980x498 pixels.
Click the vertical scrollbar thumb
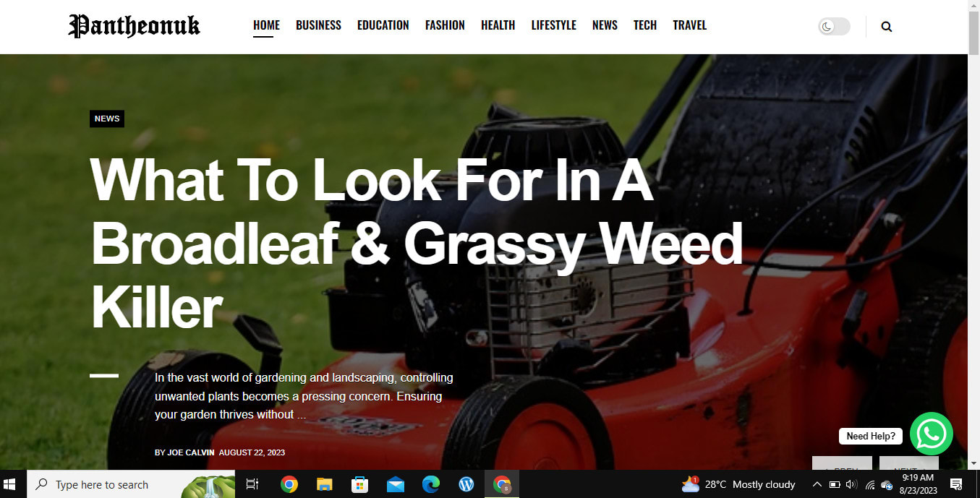(973, 34)
